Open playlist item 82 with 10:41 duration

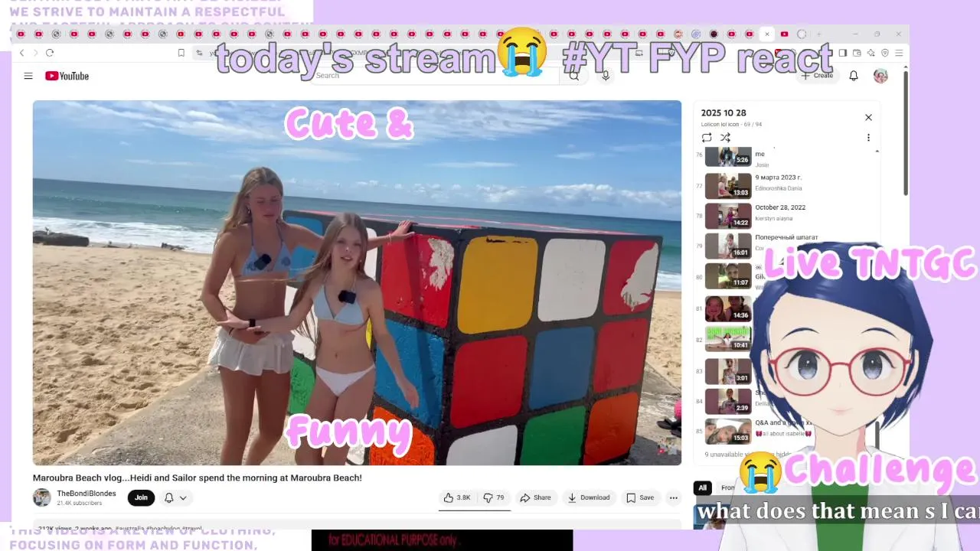727,339
